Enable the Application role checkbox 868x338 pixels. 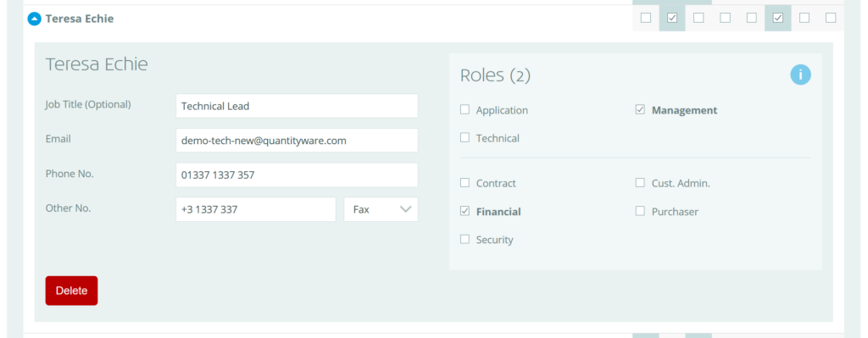pyautogui.click(x=465, y=109)
